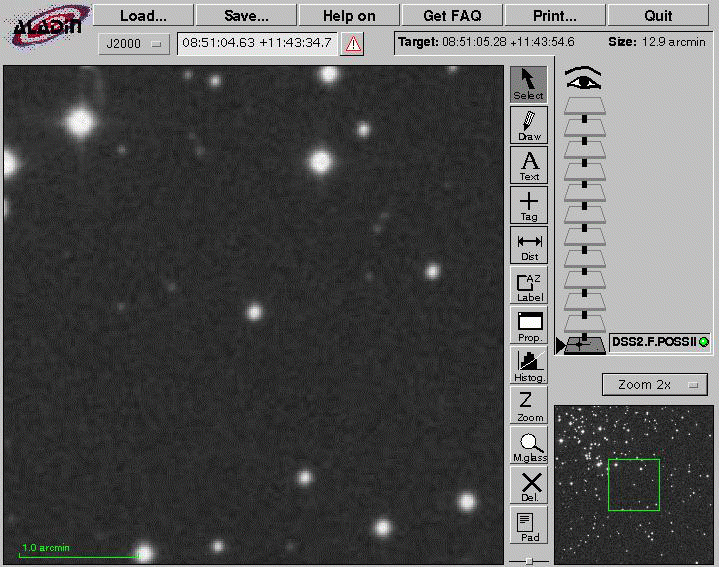Toggle the green status dot of DSS2.F.POSSII

[703, 342]
